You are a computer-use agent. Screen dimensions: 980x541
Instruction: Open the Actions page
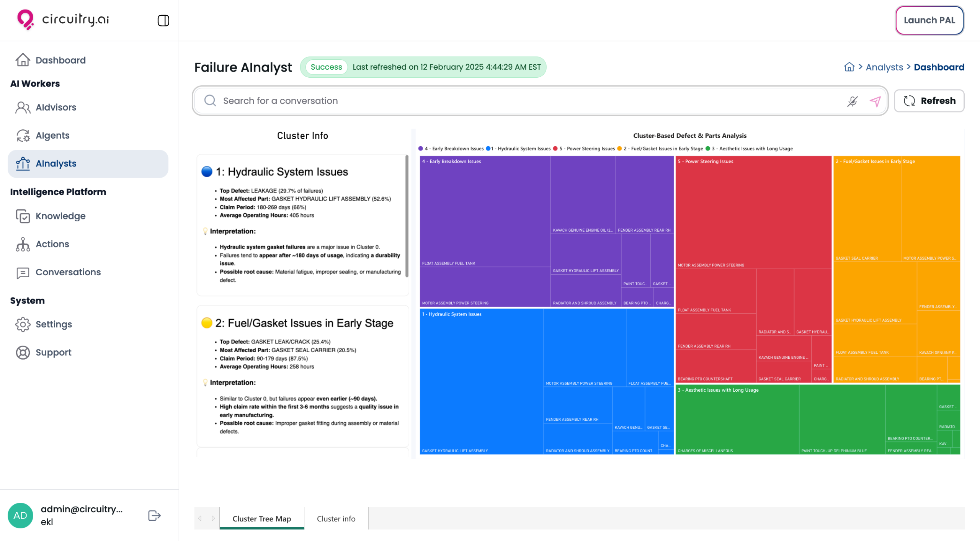[x=52, y=244]
